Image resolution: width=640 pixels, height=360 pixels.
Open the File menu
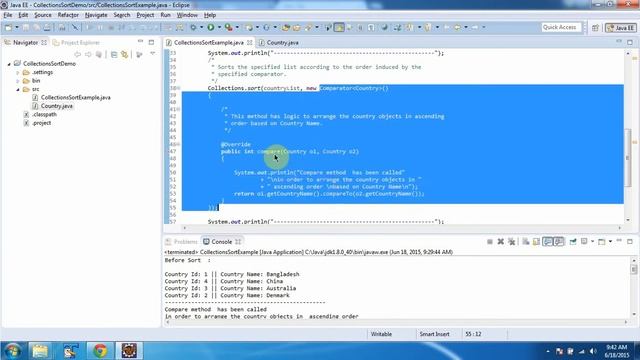[x=8, y=15]
